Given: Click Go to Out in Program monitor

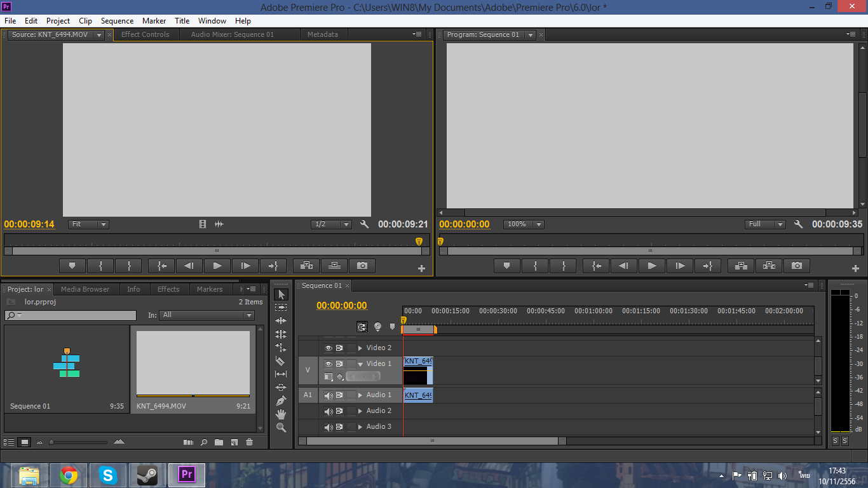Looking at the screenshot, I should pos(708,266).
